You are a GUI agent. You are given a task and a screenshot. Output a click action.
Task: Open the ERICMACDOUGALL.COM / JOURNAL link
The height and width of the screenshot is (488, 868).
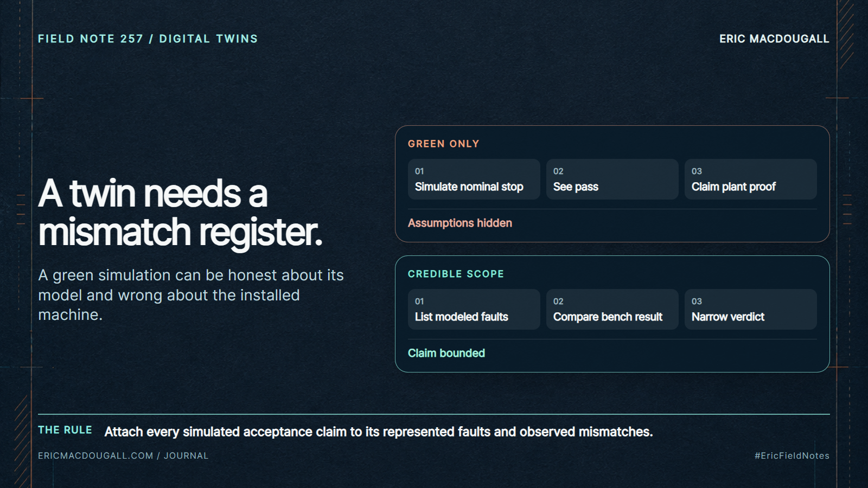click(x=123, y=455)
